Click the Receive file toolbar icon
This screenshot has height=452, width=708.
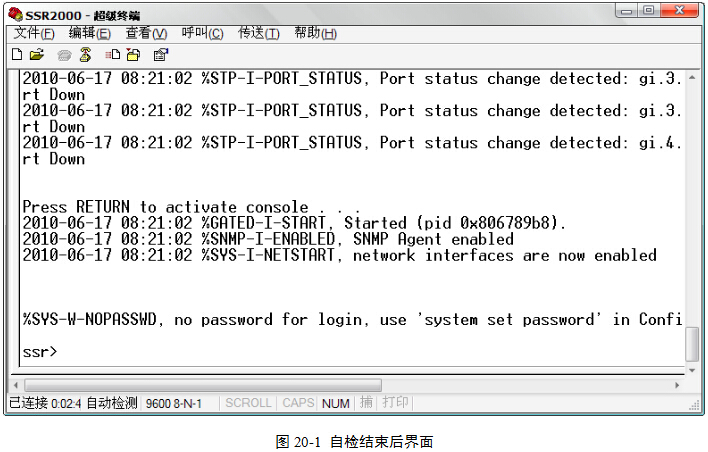132,55
